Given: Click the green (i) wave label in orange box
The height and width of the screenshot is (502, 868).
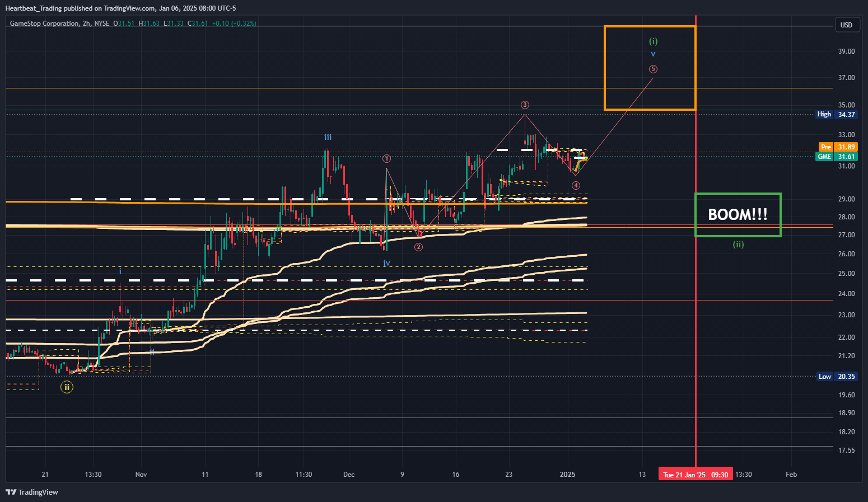Looking at the screenshot, I should [x=653, y=41].
